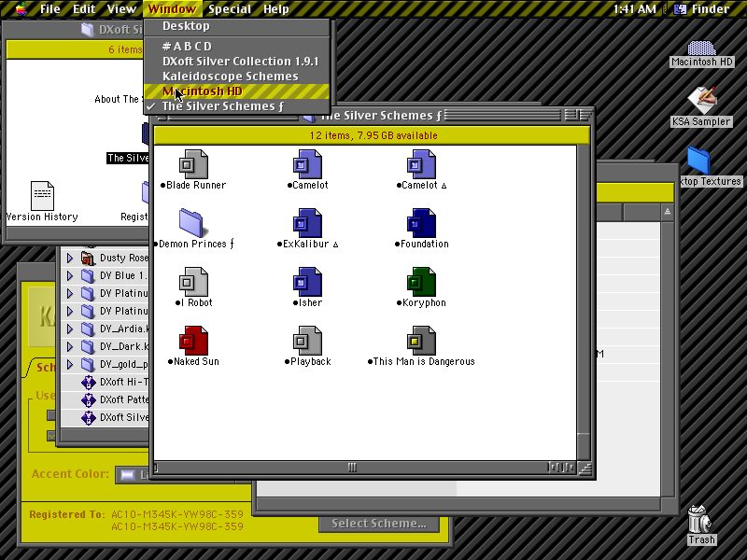This screenshot has height=560, width=747.
Task: Click the Silver Schemes window horizontal scrollbar thumb
Action: (x=352, y=468)
